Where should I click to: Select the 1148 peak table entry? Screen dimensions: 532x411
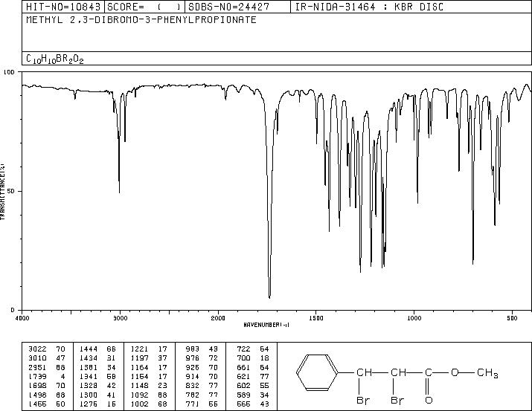click(x=149, y=386)
